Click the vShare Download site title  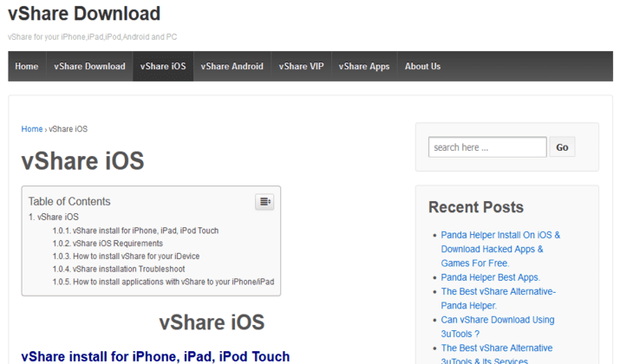click(84, 14)
